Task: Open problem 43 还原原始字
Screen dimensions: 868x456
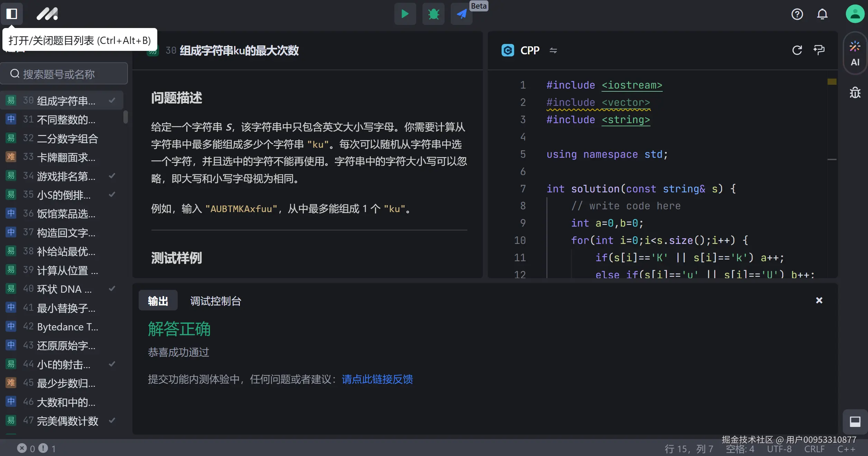Action: point(62,346)
